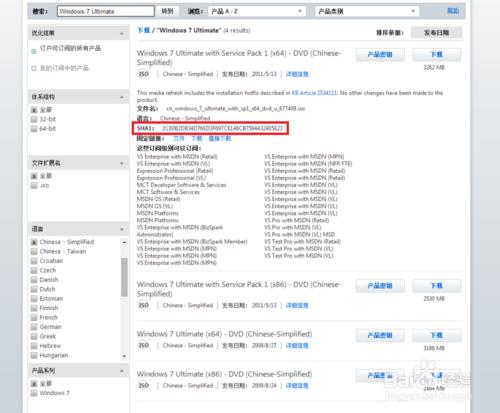The width and height of the screenshot is (500, 413).
Task: Click the first 产品密钥 button
Action: click(380, 54)
